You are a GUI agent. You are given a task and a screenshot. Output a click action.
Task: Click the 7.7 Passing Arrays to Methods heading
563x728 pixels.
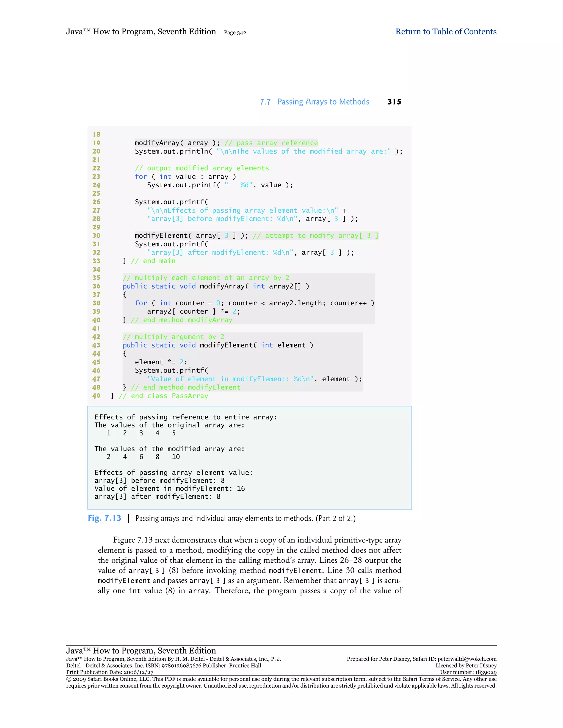314,102
